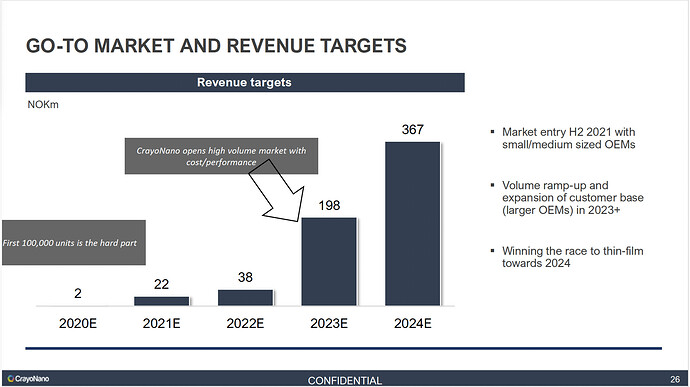Select the 2024E revenue bar

click(412, 224)
